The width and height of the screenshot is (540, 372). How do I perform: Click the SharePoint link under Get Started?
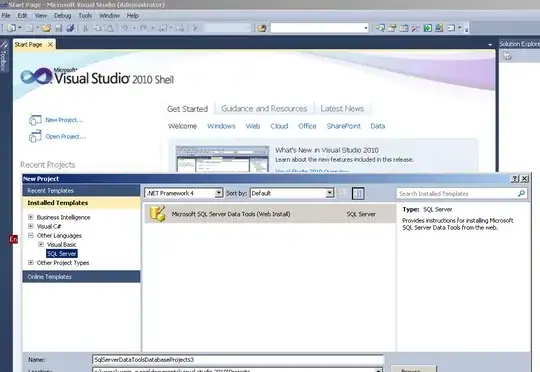click(x=344, y=126)
